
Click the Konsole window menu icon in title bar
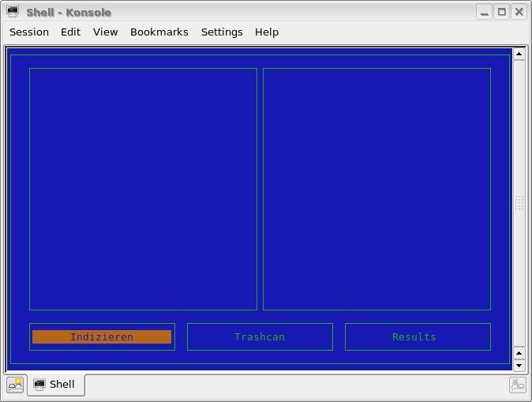tap(13, 12)
